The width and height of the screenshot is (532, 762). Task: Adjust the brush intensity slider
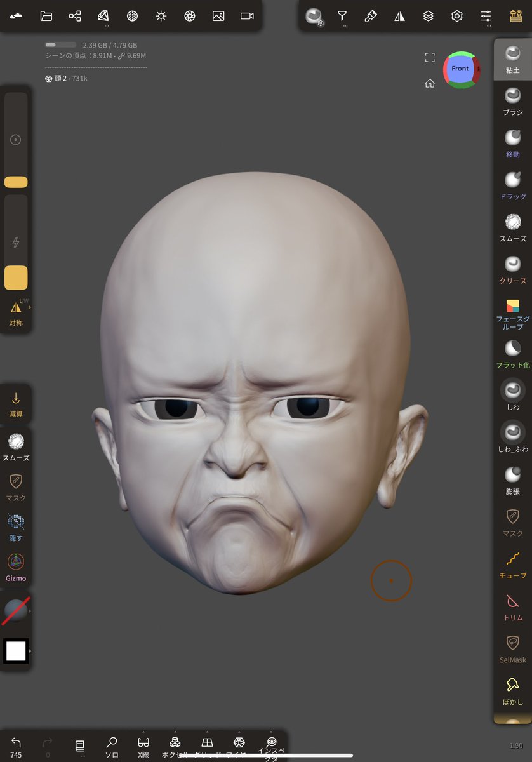point(16,242)
